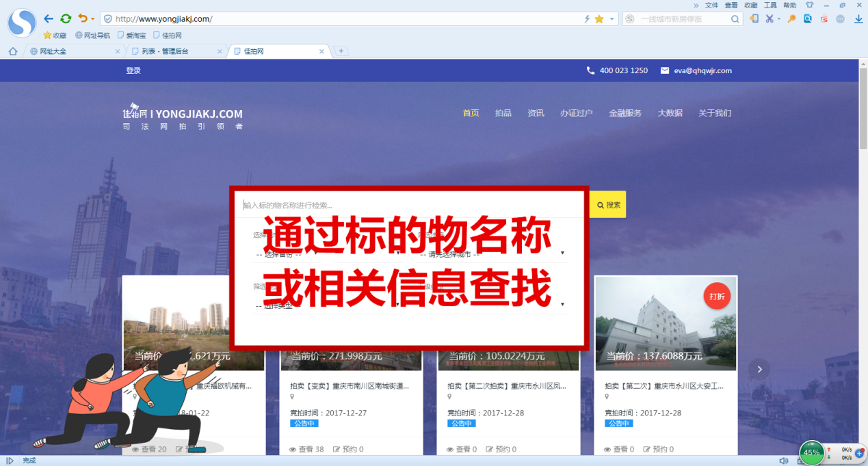Open the 工具 menu
Screen dimensions: 868x466
(770, 5)
